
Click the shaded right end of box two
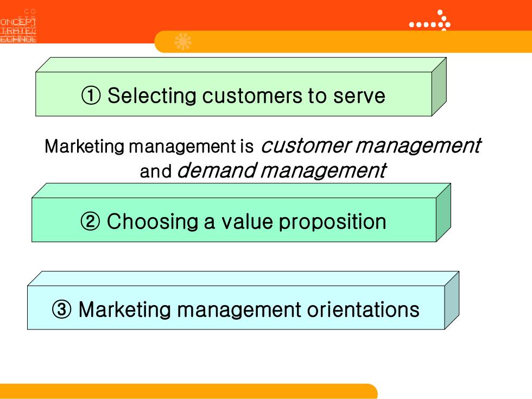pyautogui.click(x=444, y=213)
